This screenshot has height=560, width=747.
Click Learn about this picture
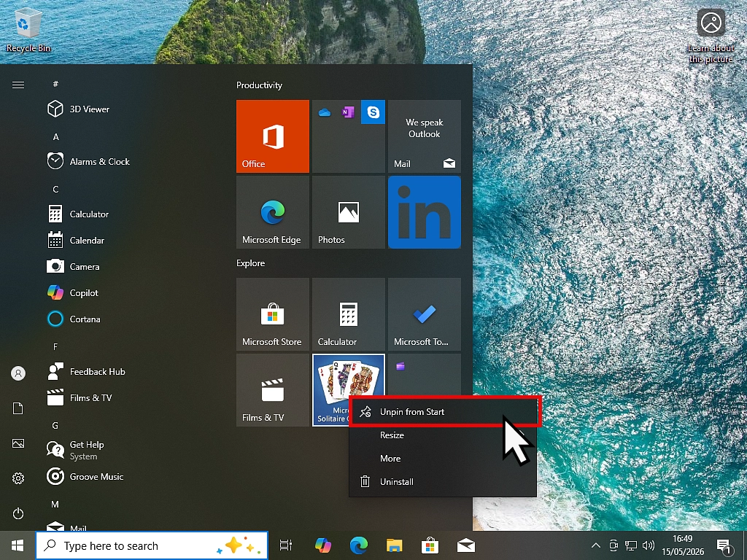click(711, 36)
